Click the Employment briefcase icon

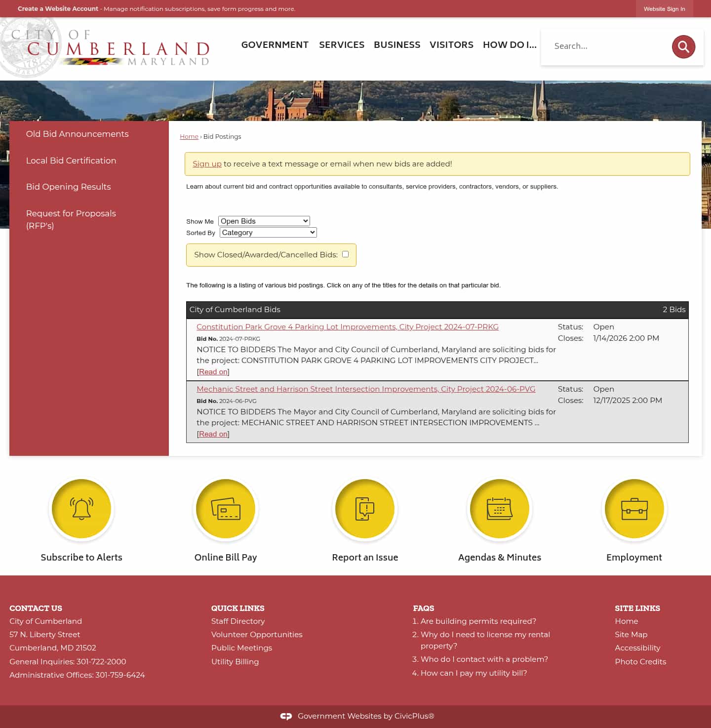[x=634, y=509]
